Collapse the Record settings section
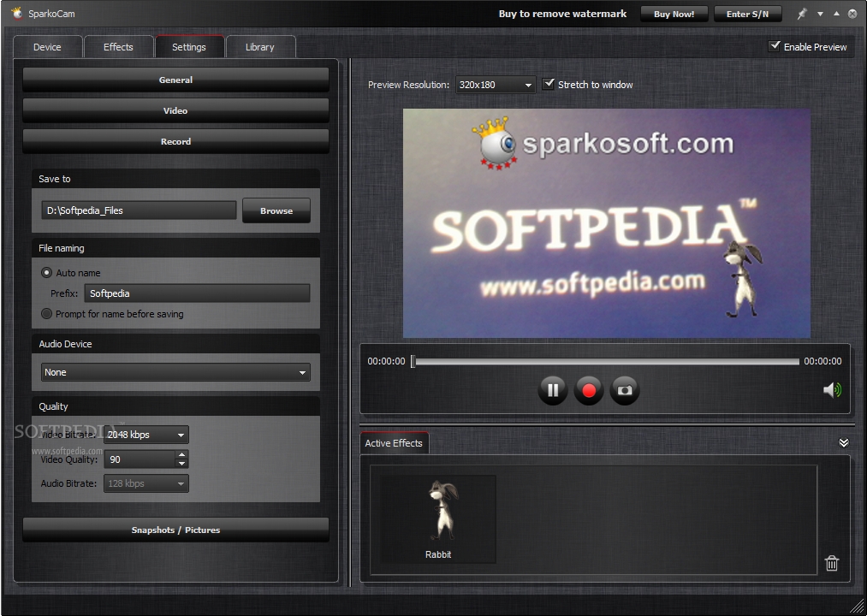The width and height of the screenshot is (867, 616). 175,141
